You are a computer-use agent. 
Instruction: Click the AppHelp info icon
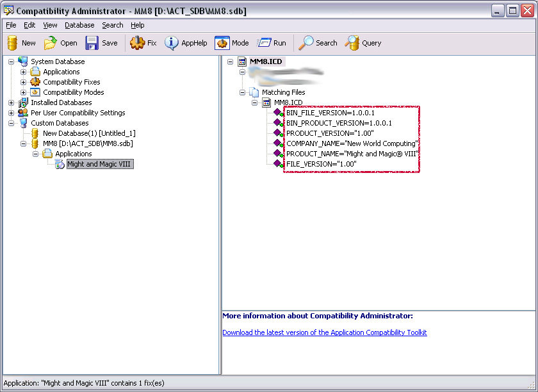point(171,43)
